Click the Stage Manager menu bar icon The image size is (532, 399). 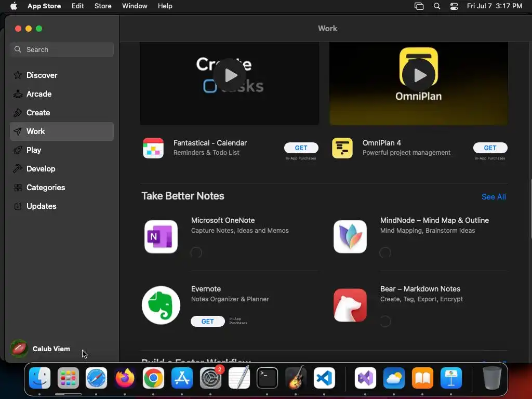[x=419, y=6]
